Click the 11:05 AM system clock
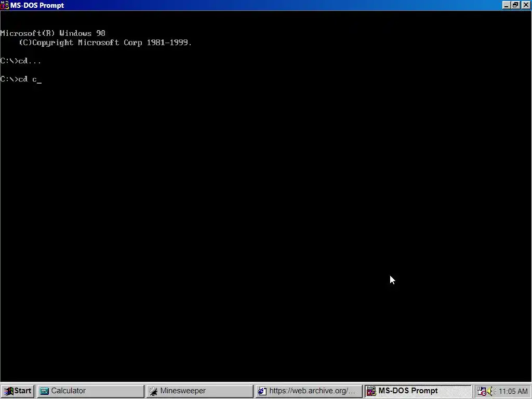 513,391
